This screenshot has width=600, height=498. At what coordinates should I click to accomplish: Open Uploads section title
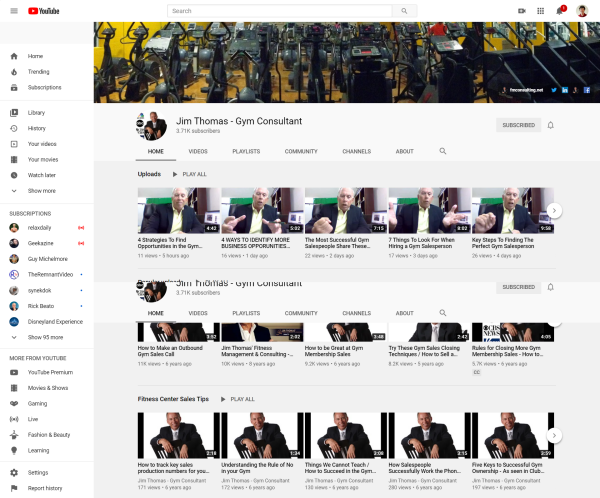click(149, 174)
